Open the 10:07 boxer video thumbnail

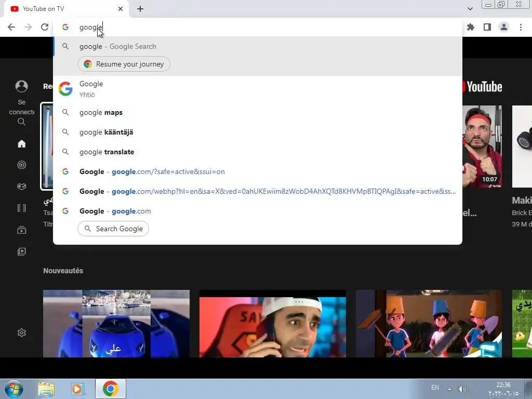tap(482, 146)
